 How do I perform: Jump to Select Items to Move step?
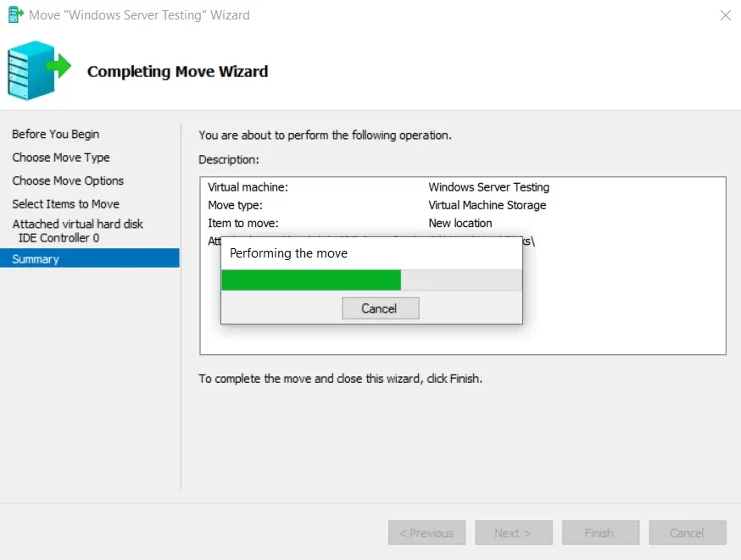[65, 204]
